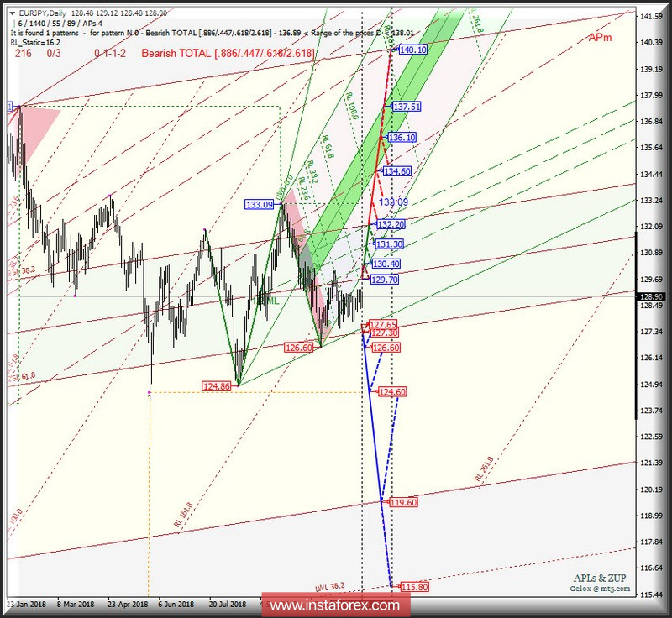The width and height of the screenshot is (672, 618).
Task: Click the 8 Mar 2018 date on the axis
Action: pos(76,605)
